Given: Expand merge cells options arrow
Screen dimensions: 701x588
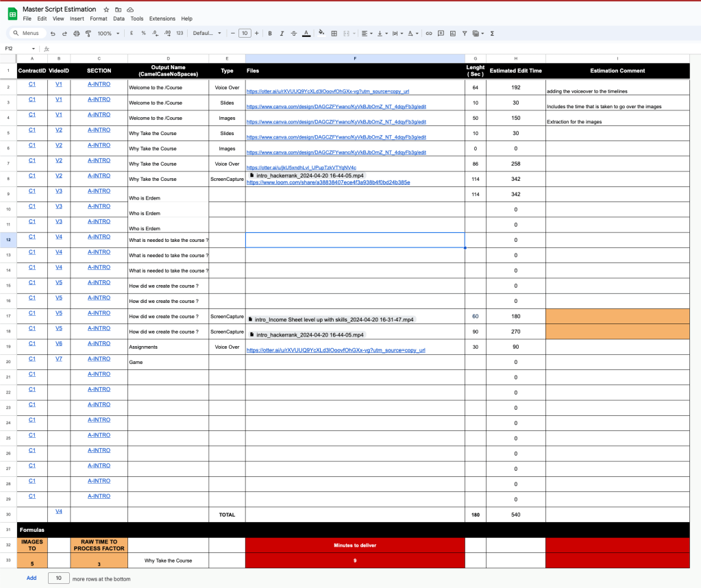Looking at the screenshot, I should (354, 34).
